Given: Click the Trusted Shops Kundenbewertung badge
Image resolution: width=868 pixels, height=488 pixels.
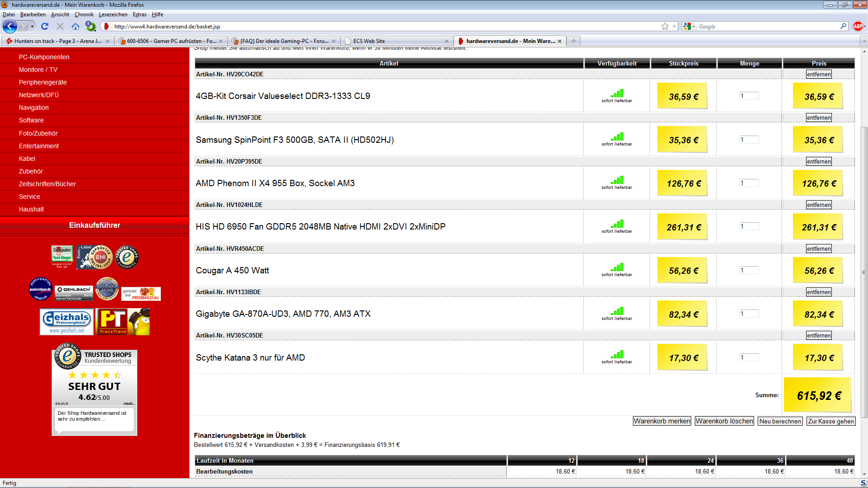Looking at the screenshot, I should [94, 375].
